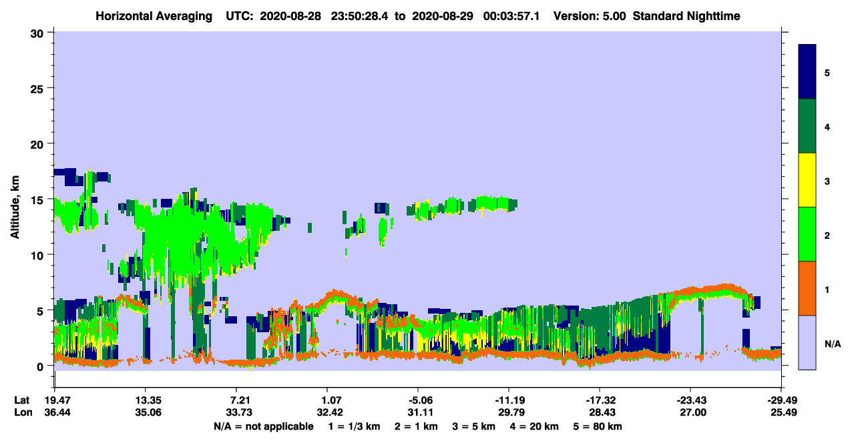Screen dimensions: 868x445
Task: Click the dark green legend swatch for 4
Action: [x=807, y=126]
